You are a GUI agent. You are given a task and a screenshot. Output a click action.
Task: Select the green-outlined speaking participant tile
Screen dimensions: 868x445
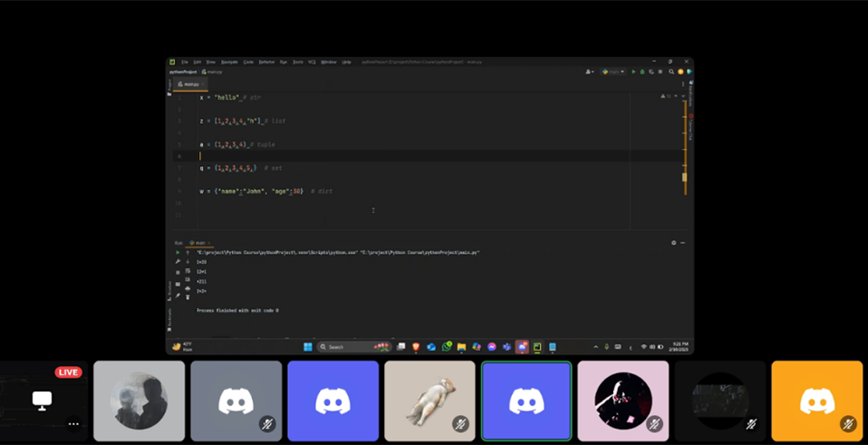526,401
